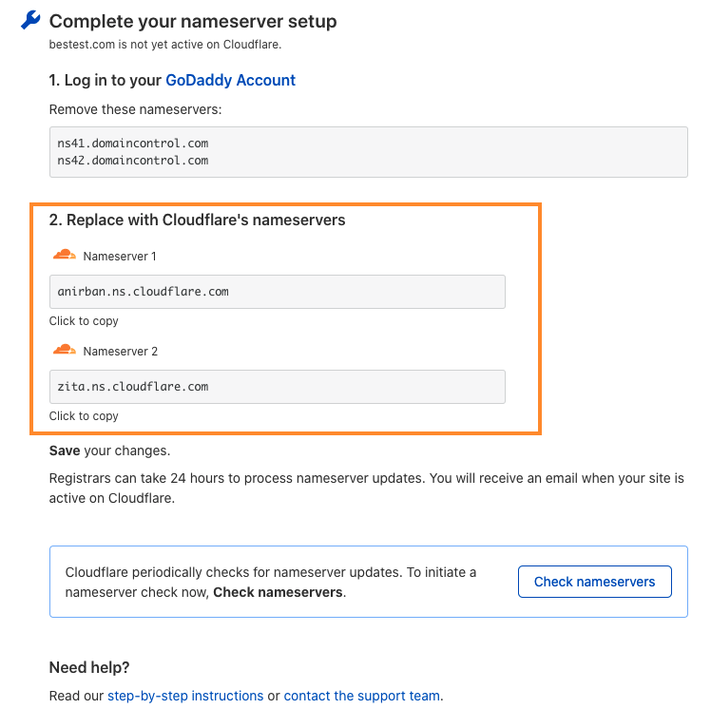Screen dimensions: 711x728
Task: Click the 'Complete your nameserver setup' heading
Action: pos(193,21)
